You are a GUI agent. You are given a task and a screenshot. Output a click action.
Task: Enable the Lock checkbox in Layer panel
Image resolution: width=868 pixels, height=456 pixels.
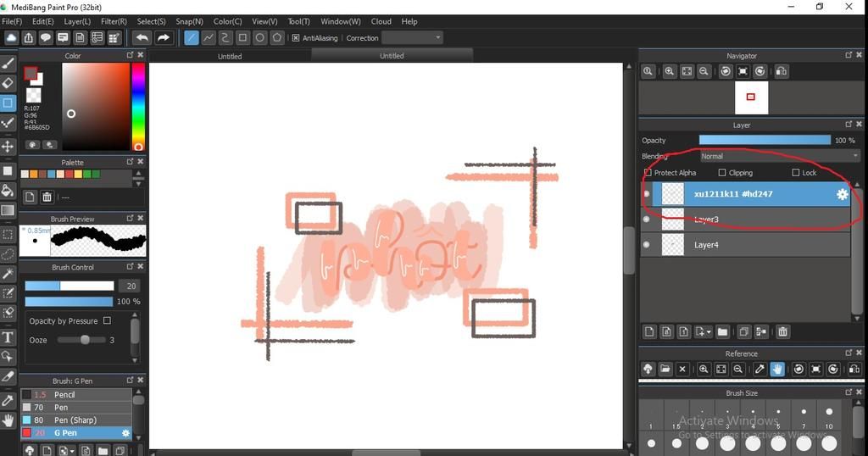795,173
